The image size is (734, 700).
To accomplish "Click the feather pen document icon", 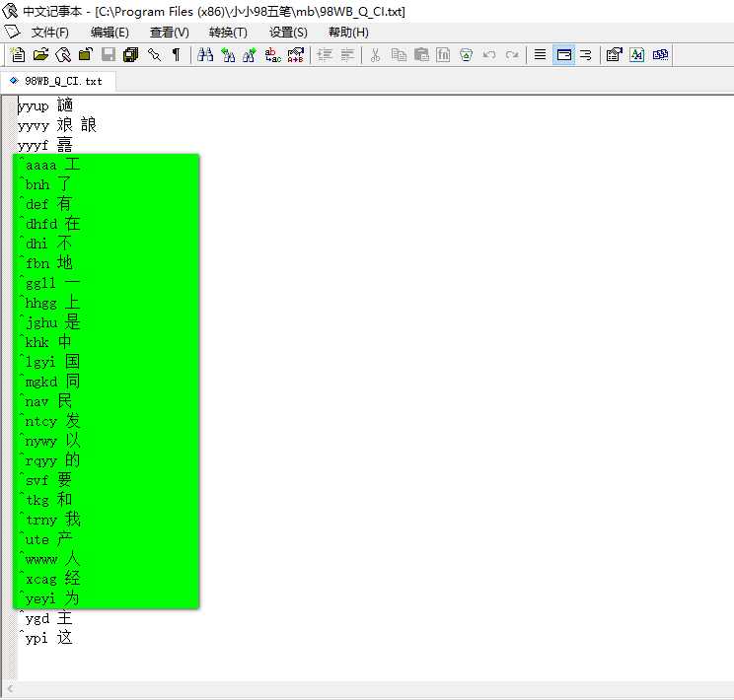I will point(63,55).
